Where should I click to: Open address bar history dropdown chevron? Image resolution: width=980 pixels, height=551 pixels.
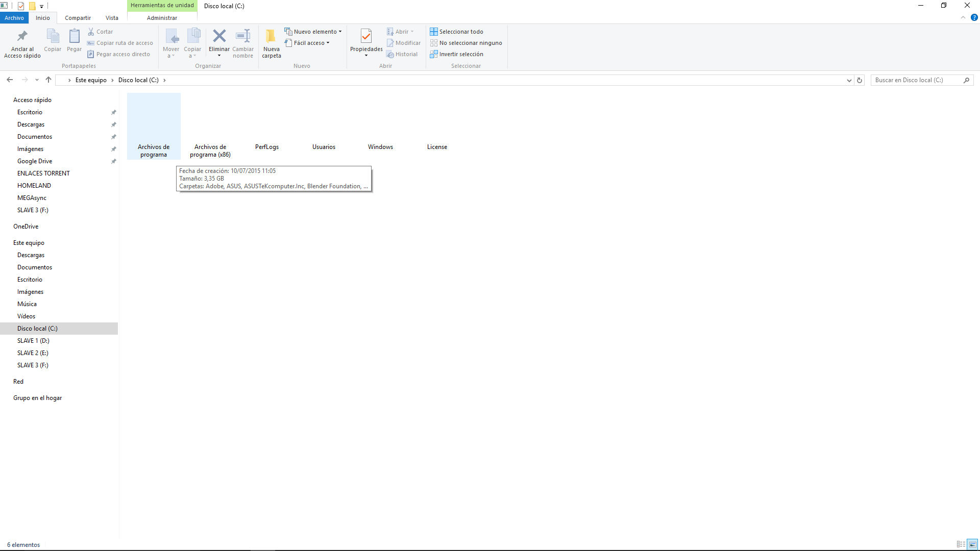coord(849,80)
